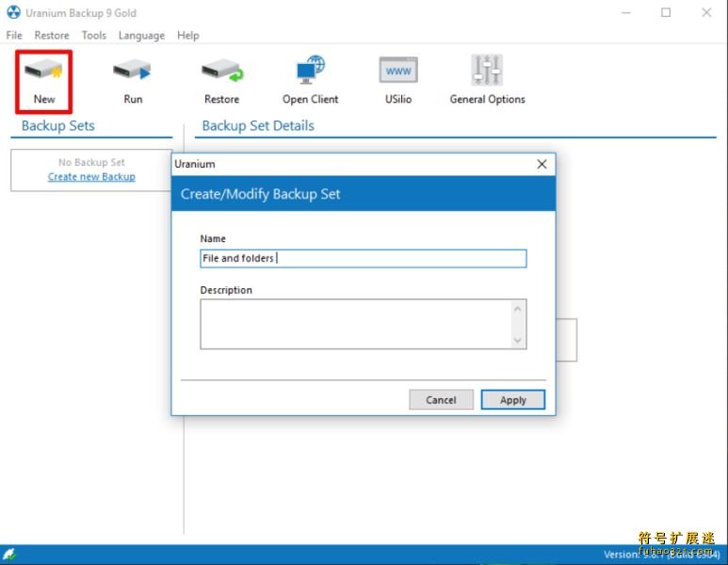The width and height of the screenshot is (728, 565).
Task: Maximize the Uranium Backup main window
Action: (666, 12)
